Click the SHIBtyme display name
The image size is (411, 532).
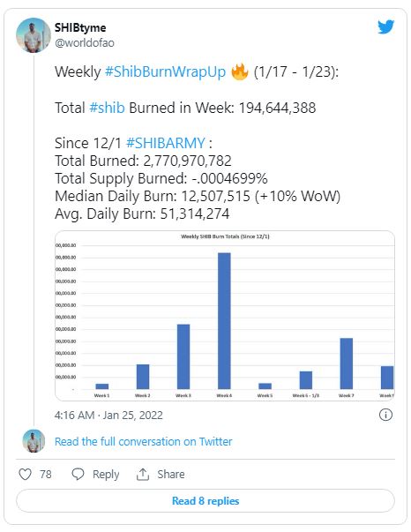tap(80, 27)
